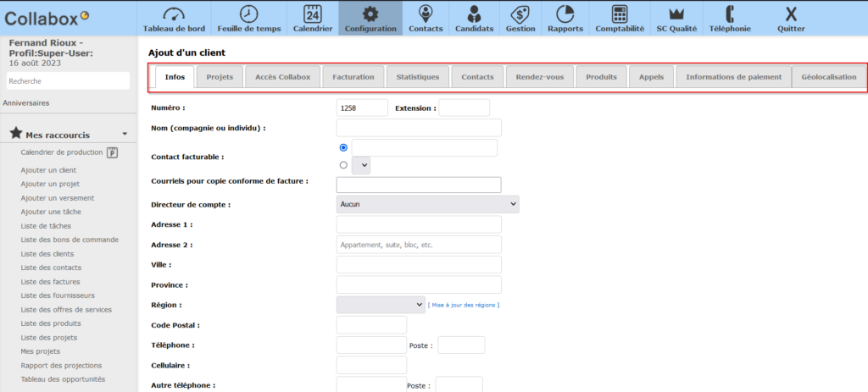Collapse the Mes raccourcis section arrow

(x=125, y=134)
